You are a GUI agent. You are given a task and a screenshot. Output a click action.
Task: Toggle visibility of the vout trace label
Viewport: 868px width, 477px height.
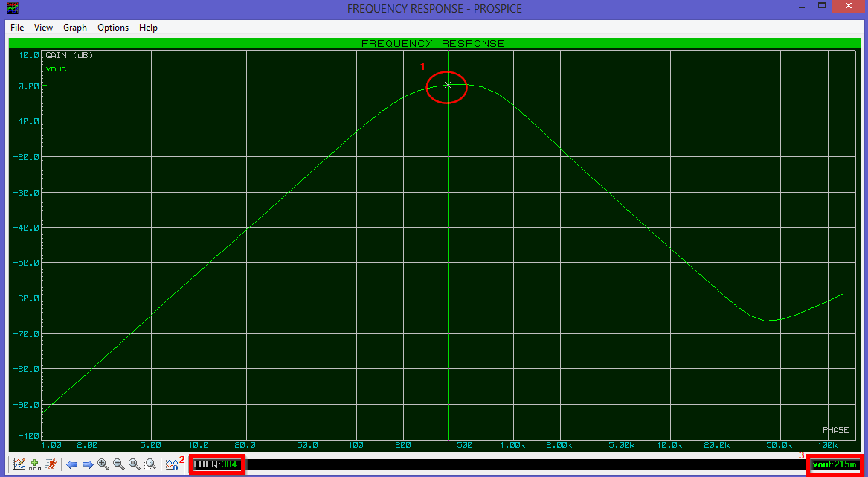56,68
